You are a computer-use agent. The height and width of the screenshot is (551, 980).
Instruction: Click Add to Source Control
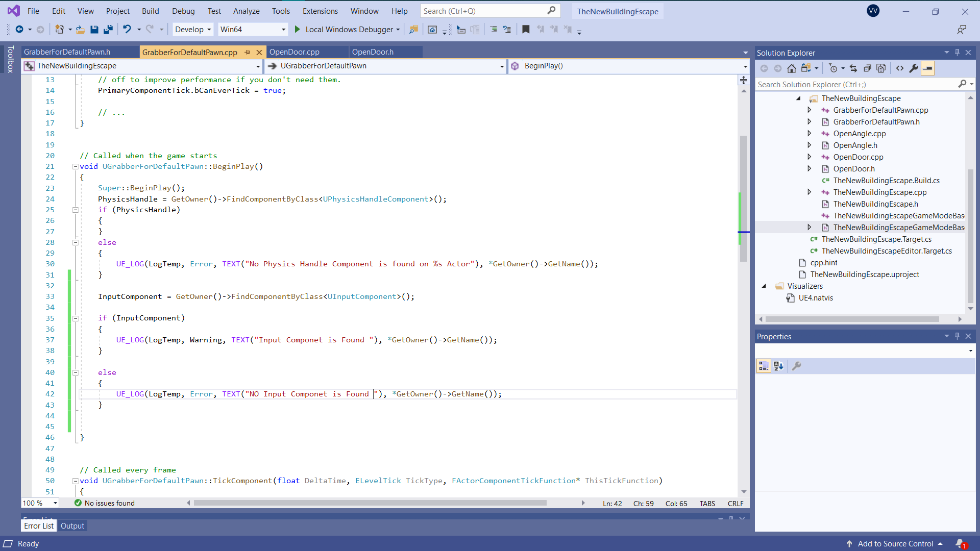click(x=895, y=544)
